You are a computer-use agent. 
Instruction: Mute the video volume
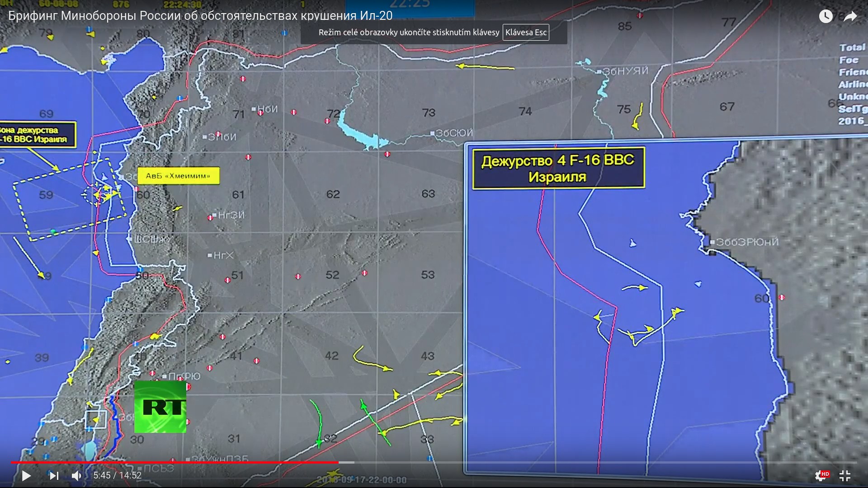76,475
